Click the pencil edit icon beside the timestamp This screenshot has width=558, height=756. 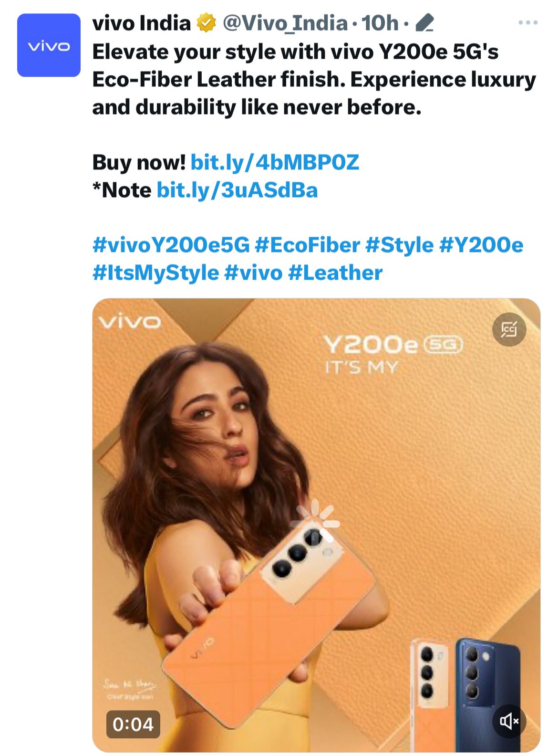[426, 21]
